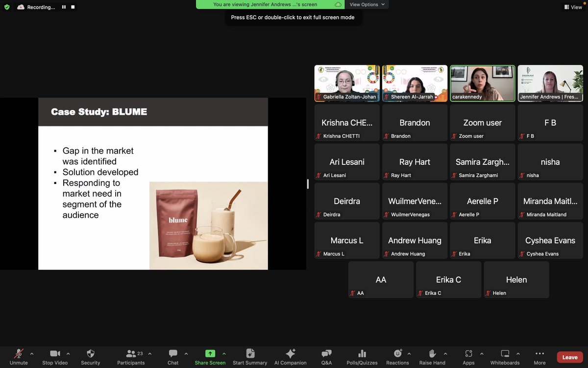Select Brandon participant tile

point(415,123)
